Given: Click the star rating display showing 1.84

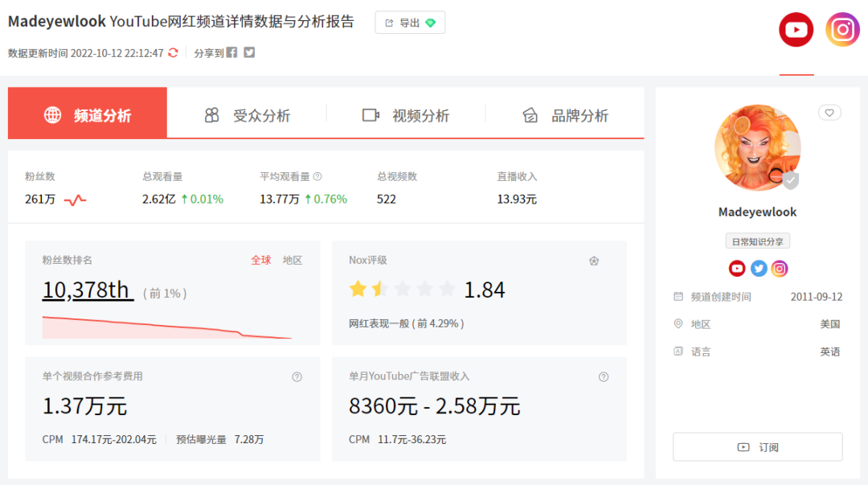Looking at the screenshot, I should click(x=403, y=289).
